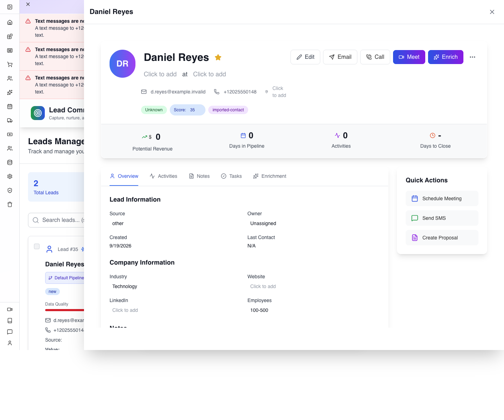
Task: Open the shopping cart sidebar icon
Action: pyautogui.click(x=10, y=64)
